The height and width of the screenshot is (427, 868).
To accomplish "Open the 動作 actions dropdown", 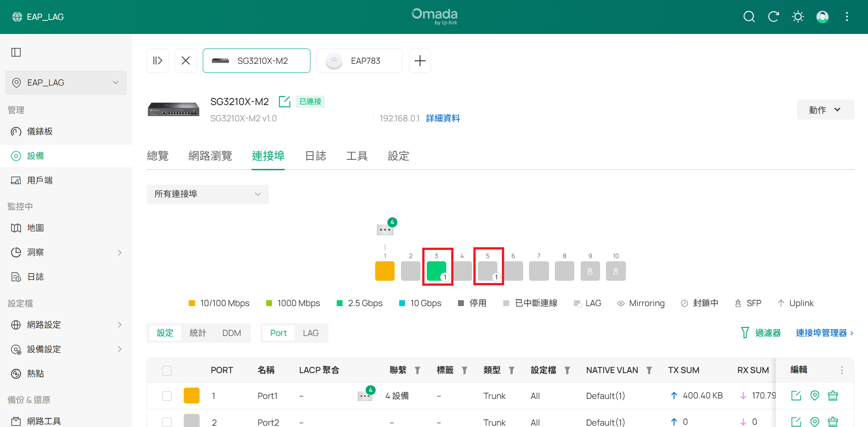I will [x=825, y=110].
